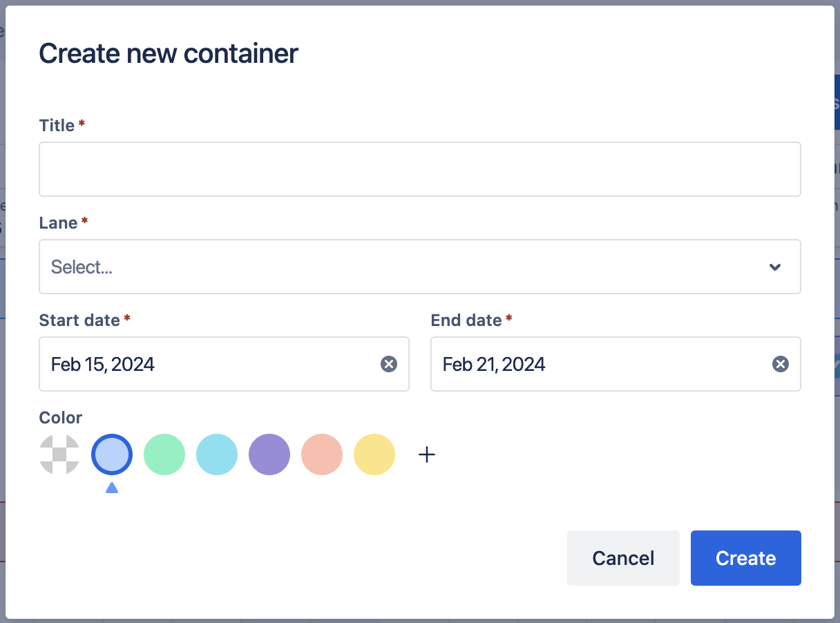840x623 pixels.
Task: Open the Lane "Select..." dropdown
Action: [401, 267]
